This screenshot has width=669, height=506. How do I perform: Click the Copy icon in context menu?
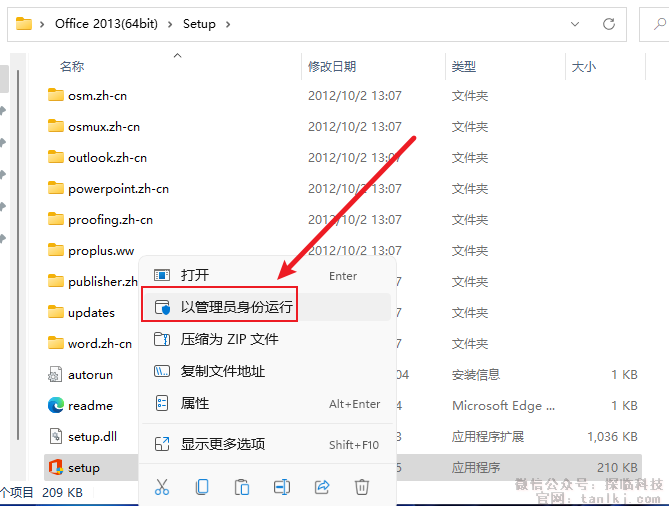202,487
